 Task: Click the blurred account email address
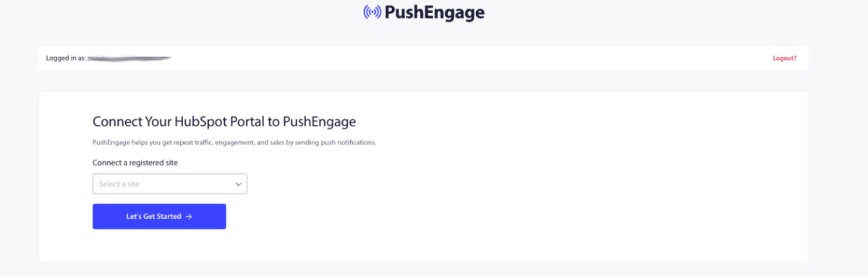point(129,58)
